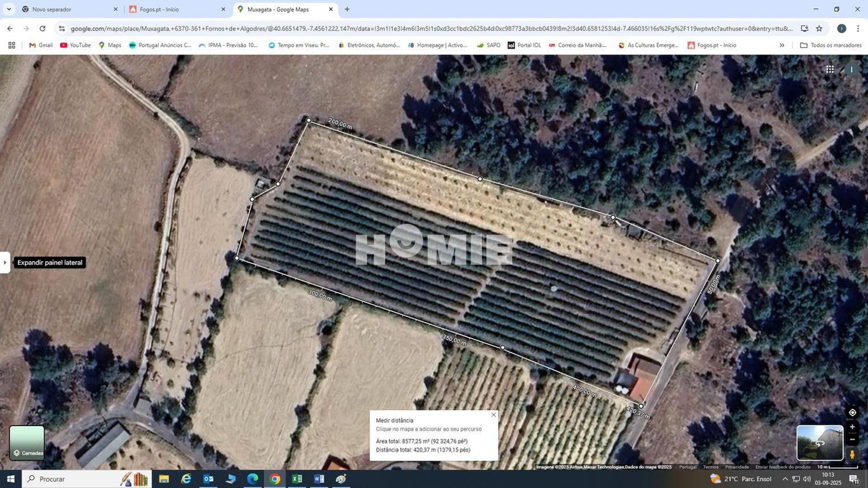This screenshot has width=868, height=488.
Task: Open the SAPO bookmark
Action: [489, 45]
